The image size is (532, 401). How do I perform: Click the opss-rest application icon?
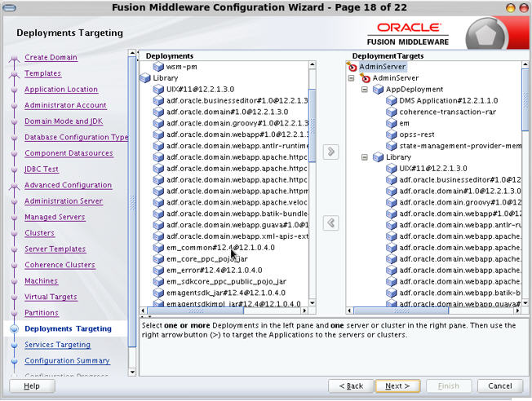(x=391, y=134)
